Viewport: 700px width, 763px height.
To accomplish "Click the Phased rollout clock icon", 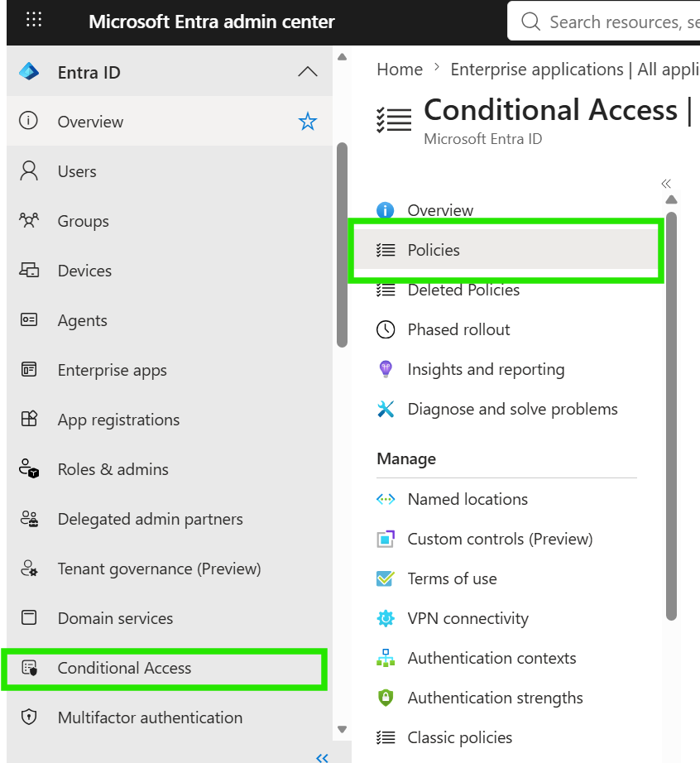I will 386,329.
